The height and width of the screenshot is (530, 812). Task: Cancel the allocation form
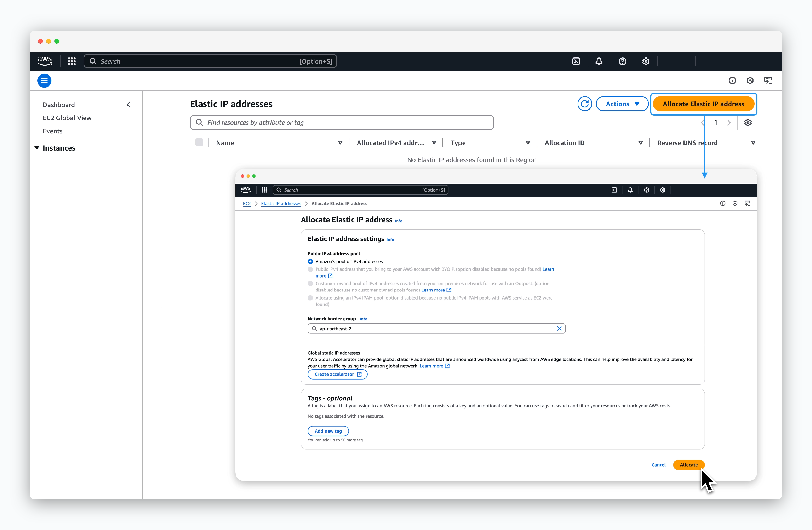pyautogui.click(x=659, y=465)
